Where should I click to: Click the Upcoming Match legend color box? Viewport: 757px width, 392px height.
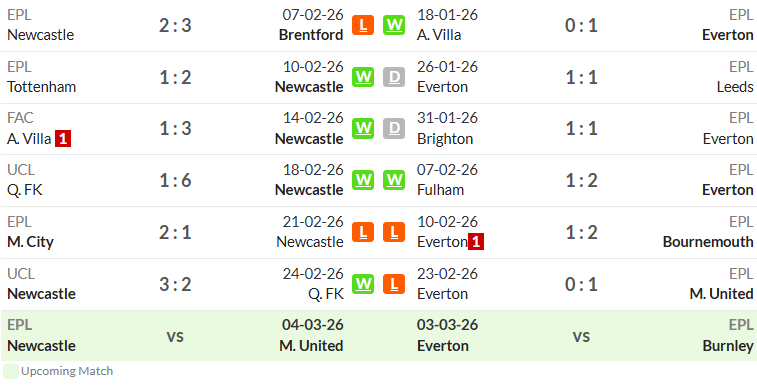point(11,371)
